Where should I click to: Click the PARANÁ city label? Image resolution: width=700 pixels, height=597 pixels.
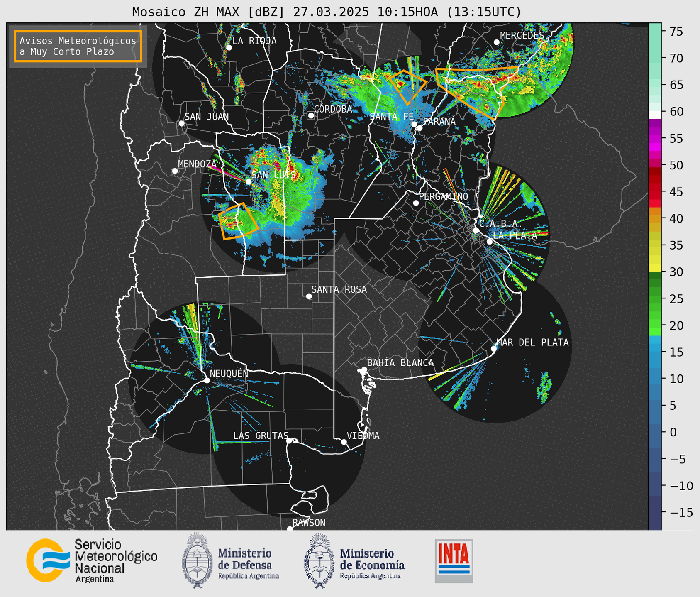pyautogui.click(x=439, y=121)
